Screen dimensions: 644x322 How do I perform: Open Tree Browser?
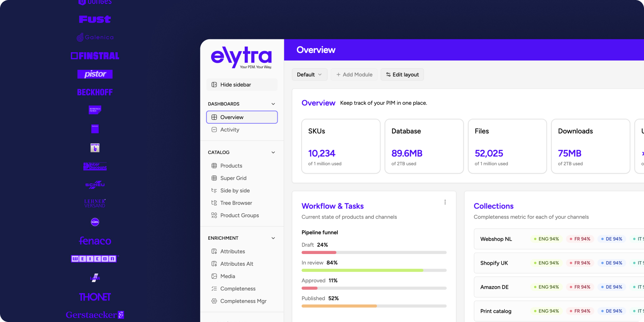point(242,203)
